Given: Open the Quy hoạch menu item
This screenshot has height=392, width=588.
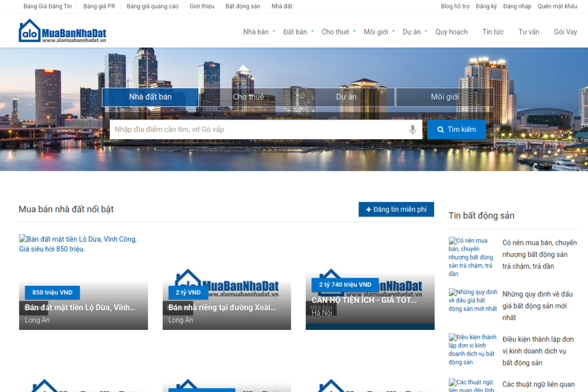Looking at the screenshot, I should coord(451,32).
